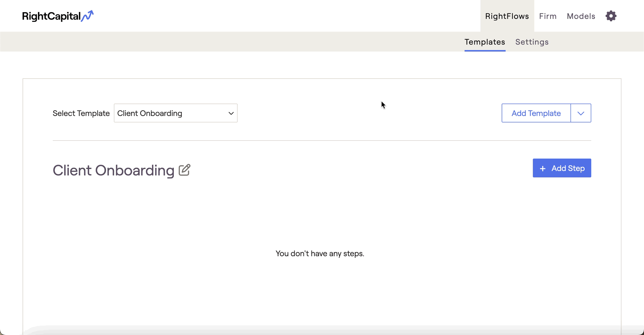The image size is (644, 335).
Task: Click the RightCapital wordmark
Action: (x=51, y=16)
